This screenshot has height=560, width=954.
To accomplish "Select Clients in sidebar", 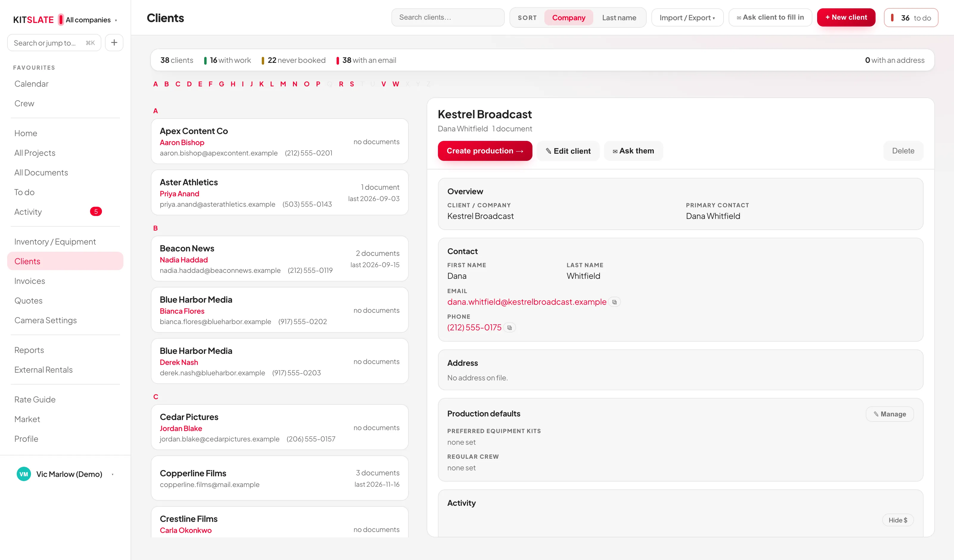I will point(65,261).
